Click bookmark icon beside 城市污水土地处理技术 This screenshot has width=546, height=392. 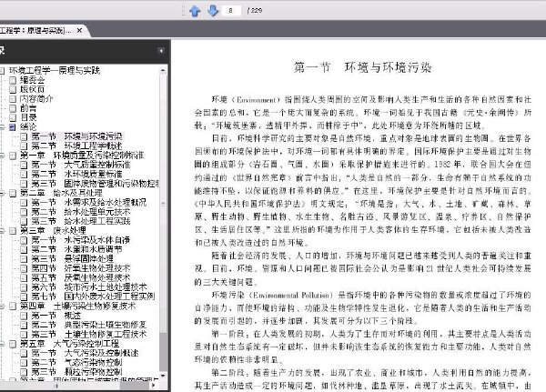pyautogui.click(x=24, y=287)
